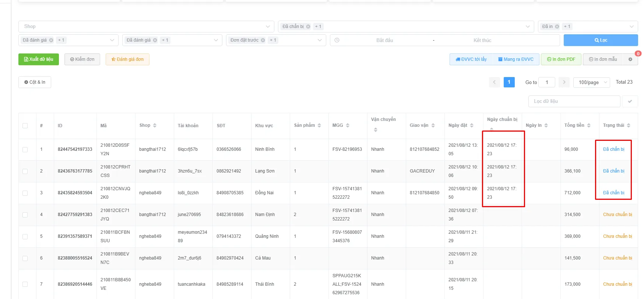Sort table by Sản phẩm column
644x299 pixels.
click(319, 125)
